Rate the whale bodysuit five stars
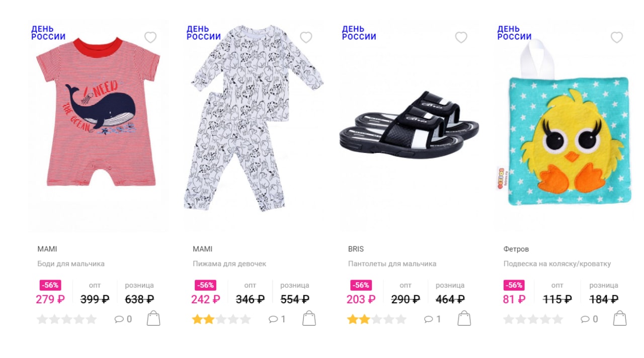 pos(91,319)
